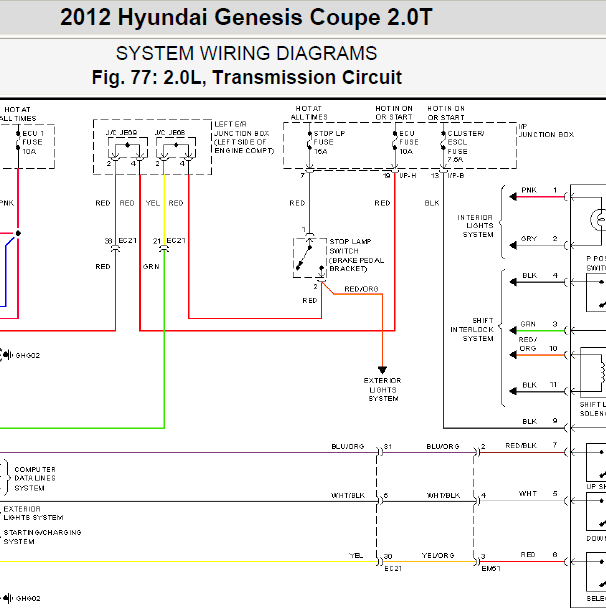This screenshot has height=610, width=606.
Task: Click the 'INTERIOR LIGHTS SYSTEM' label
Action: click(475, 226)
